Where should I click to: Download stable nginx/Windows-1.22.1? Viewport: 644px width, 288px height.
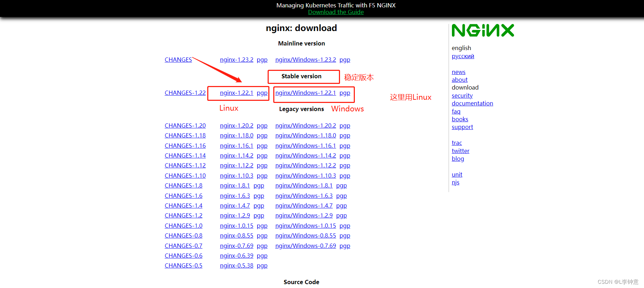pos(306,93)
